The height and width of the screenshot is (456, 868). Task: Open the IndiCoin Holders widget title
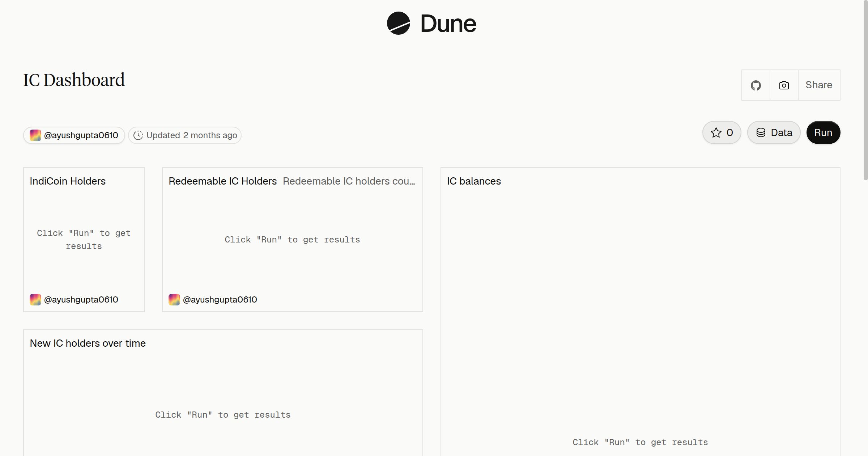(68, 181)
